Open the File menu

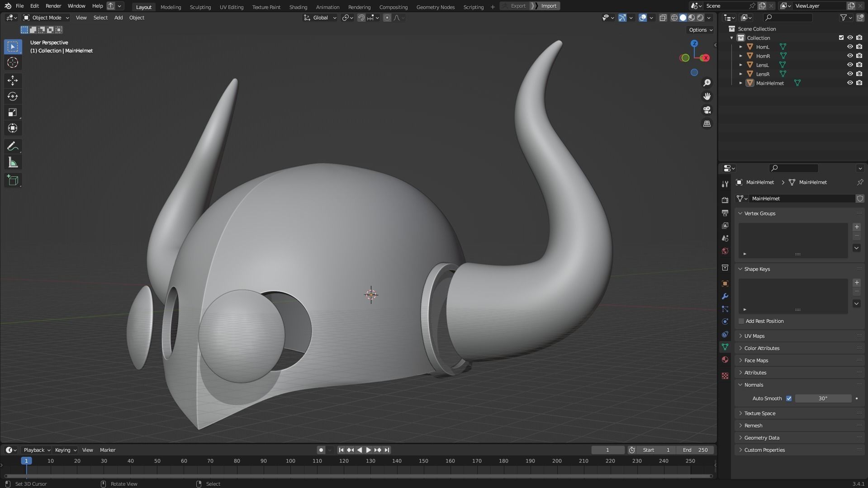click(19, 6)
